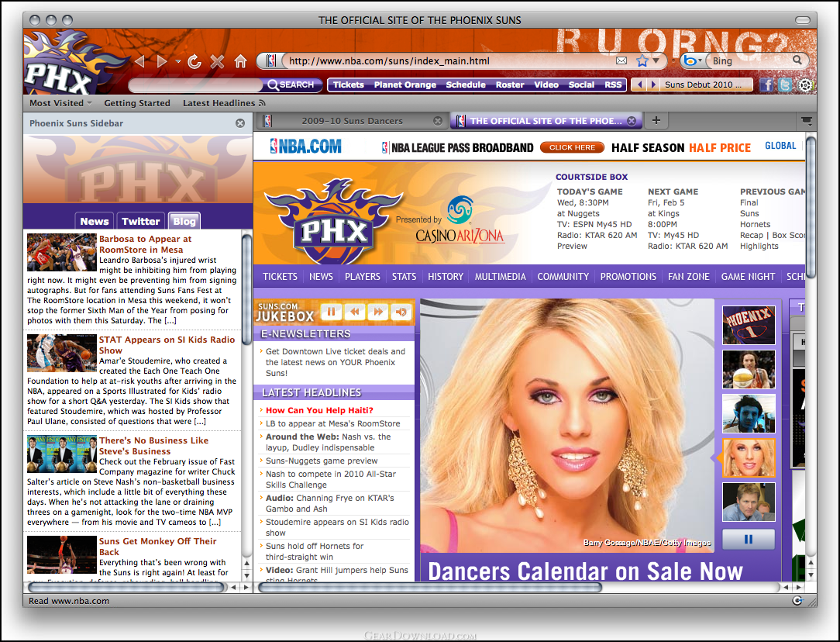Stop loading the page
The width and height of the screenshot is (840, 642).
[217, 61]
